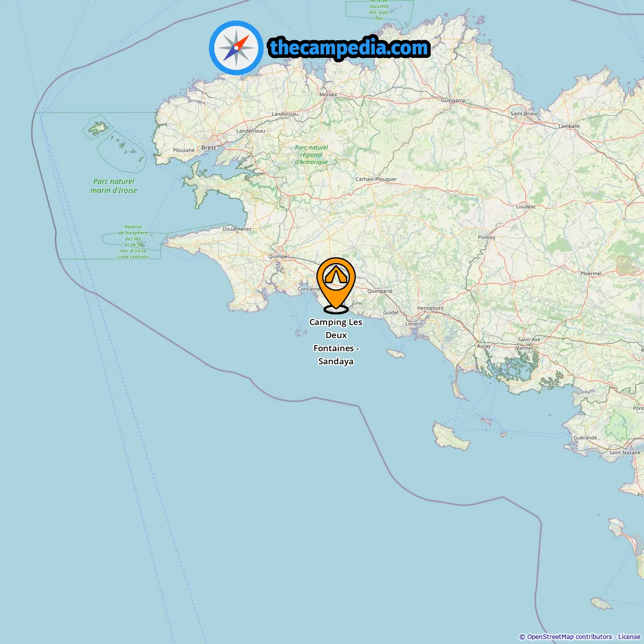
Task: Open the thecampedia.com logo text
Action: pos(349,48)
